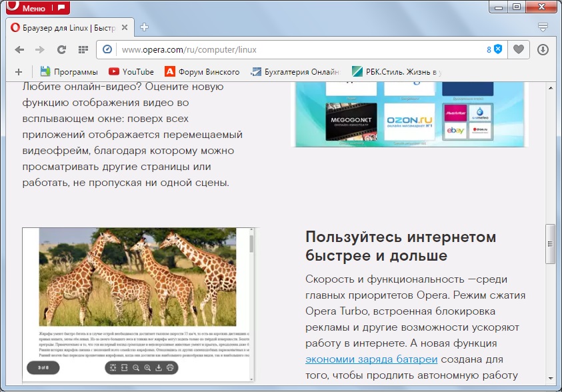Image resolution: width=562 pixels, height=392 pixels.
Task: Click the Speed Dial screenshot image
Action: tap(410, 114)
